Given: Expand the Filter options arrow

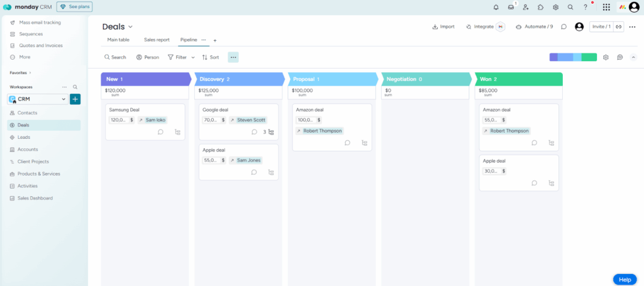Looking at the screenshot, I should [193, 57].
